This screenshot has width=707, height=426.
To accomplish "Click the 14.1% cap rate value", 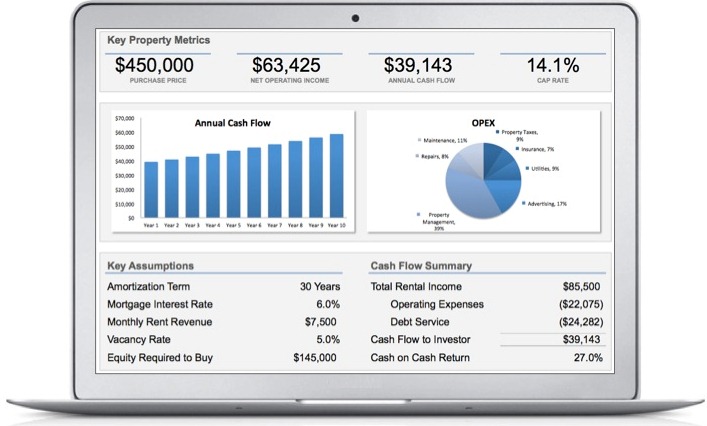I will click(553, 65).
